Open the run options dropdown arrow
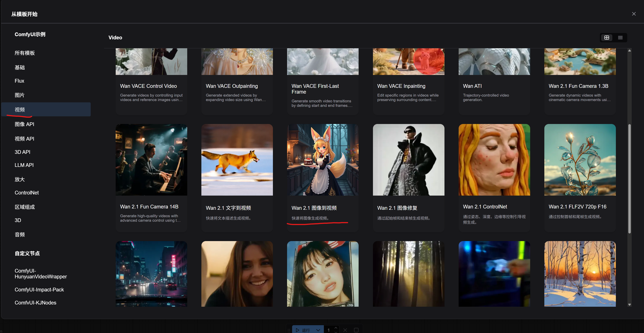Image resolution: width=644 pixels, height=333 pixels. [x=318, y=330]
